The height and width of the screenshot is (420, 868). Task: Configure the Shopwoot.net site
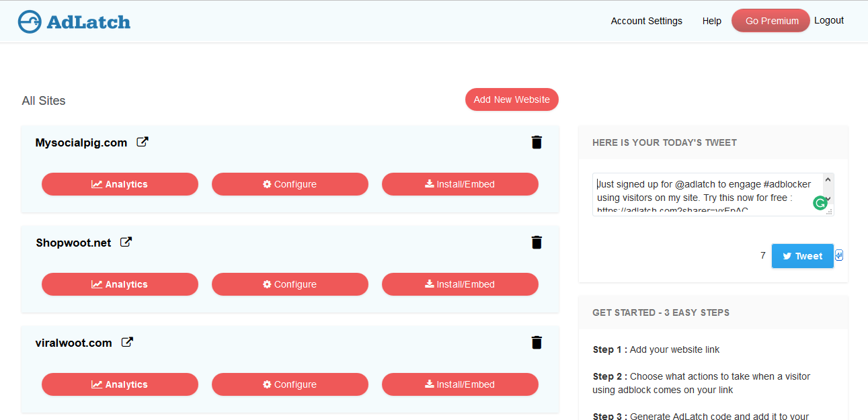[290, 284]
